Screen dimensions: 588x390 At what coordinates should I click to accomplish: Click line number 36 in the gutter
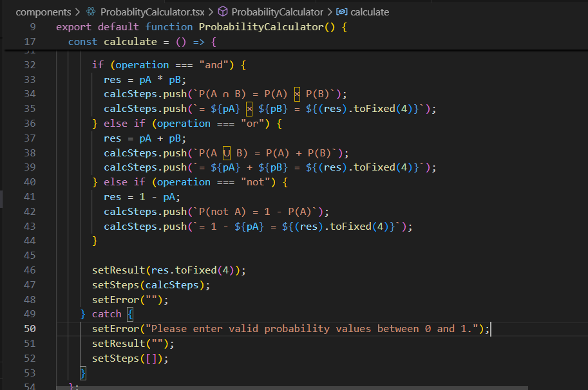click(x=30, y=124)
